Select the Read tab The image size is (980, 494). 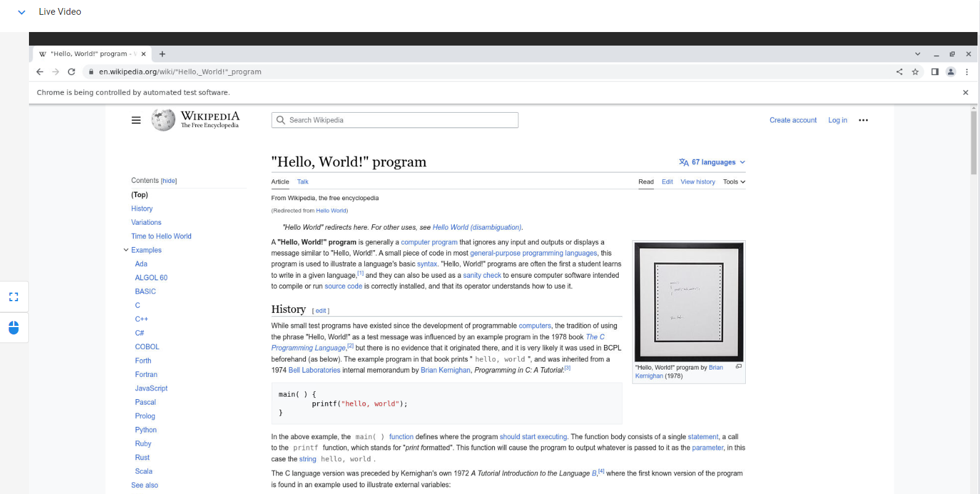pyautogui.click(x=646, y=182)
